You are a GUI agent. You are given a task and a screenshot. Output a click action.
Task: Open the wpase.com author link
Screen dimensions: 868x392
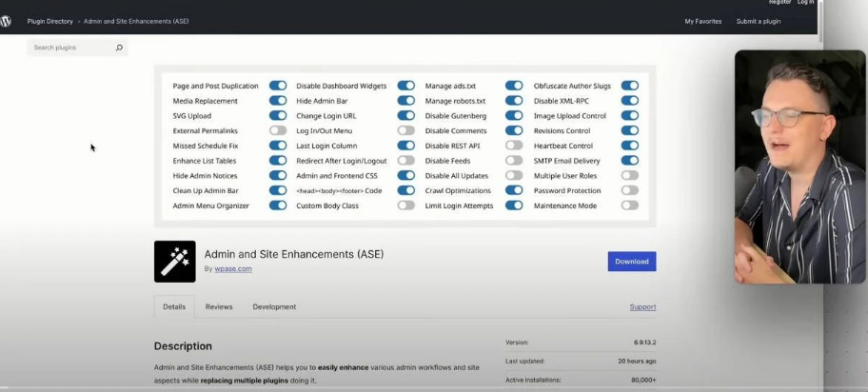(x=233, y=269)
